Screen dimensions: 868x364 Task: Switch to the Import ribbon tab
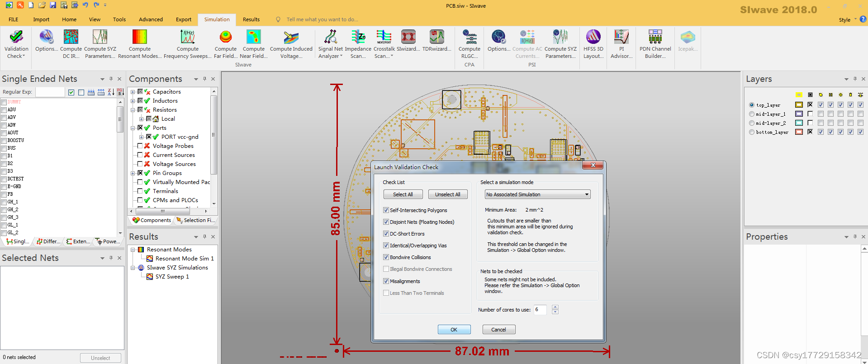click(41, 19)
